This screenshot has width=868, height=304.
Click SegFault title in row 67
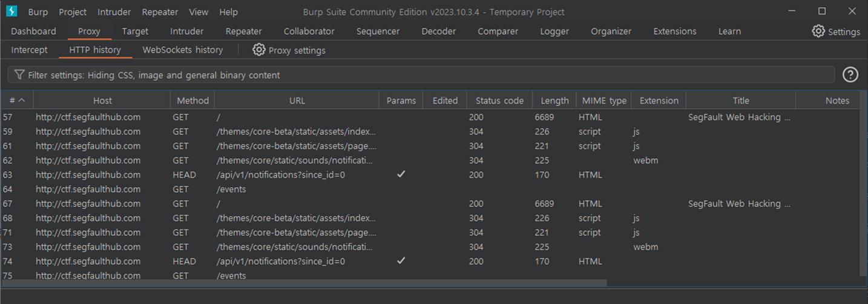coord(739,204)
